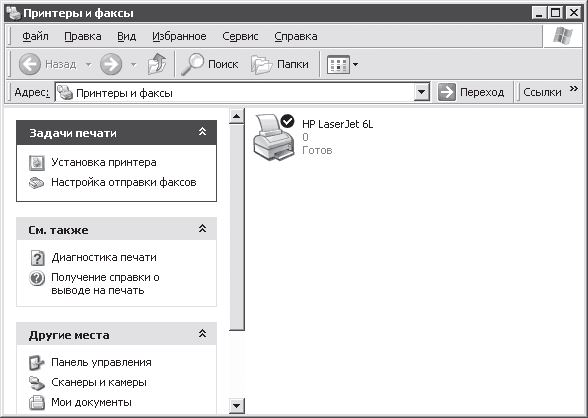Click the Переход go button
588x418 pixels.
click(x=471, y=92)
